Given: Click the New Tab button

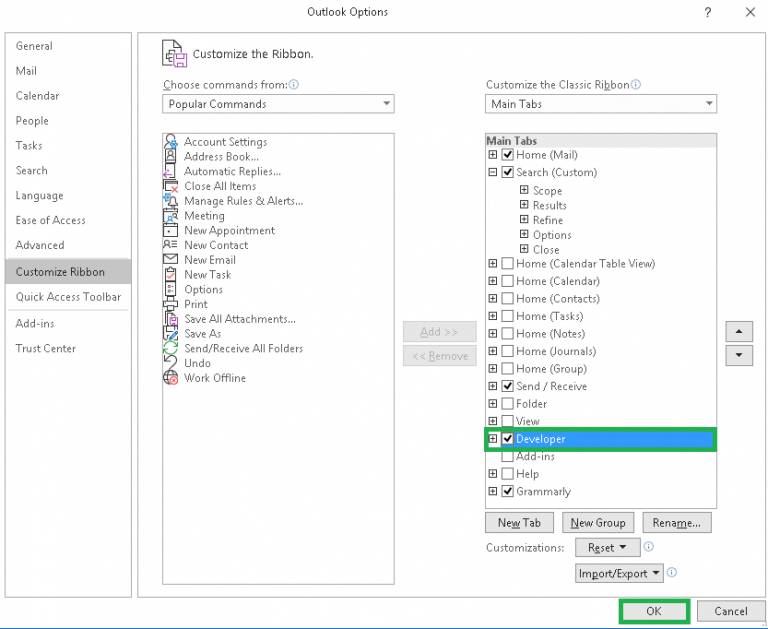Looking at the screenshot, I should click(519, 523).
